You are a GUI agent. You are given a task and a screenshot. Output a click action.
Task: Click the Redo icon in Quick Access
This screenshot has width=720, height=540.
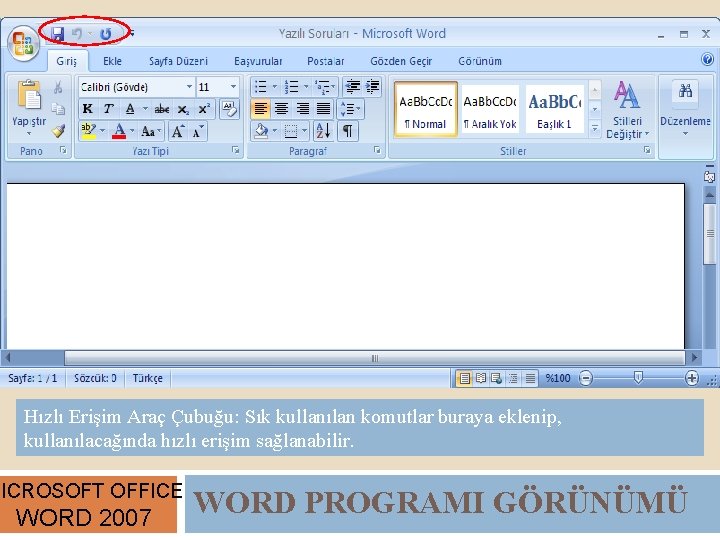point(106,34)
